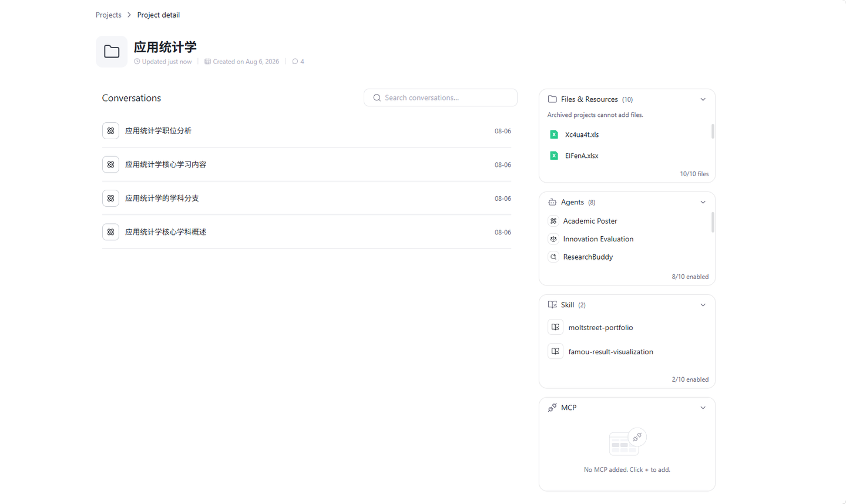Open conversation 应用统计学职位分析
The image size is (846, 504).
[307, 131]
